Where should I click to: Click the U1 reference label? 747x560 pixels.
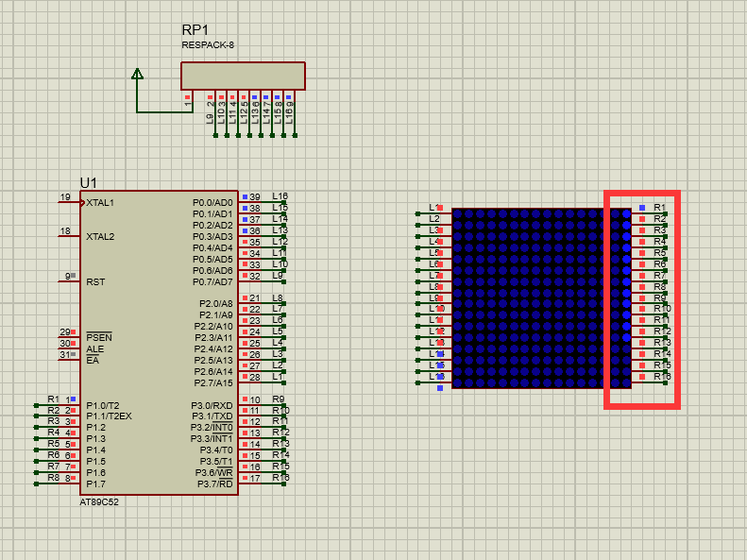coord(88,183)
